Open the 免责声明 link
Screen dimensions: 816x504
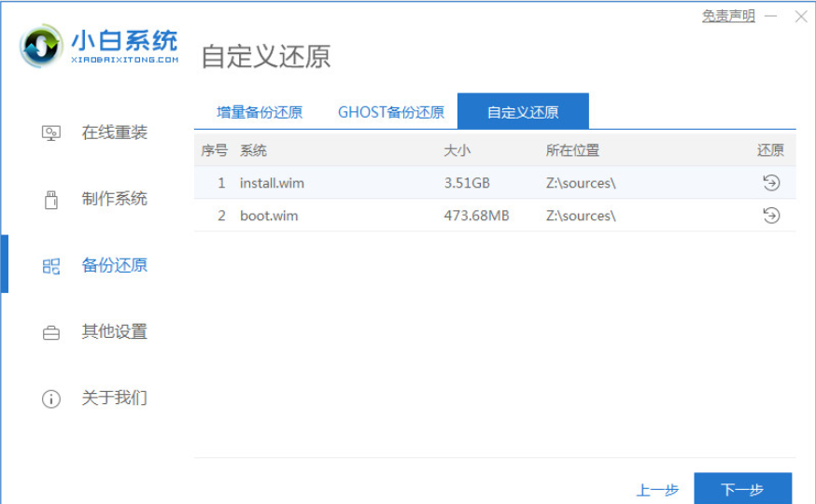728,16
